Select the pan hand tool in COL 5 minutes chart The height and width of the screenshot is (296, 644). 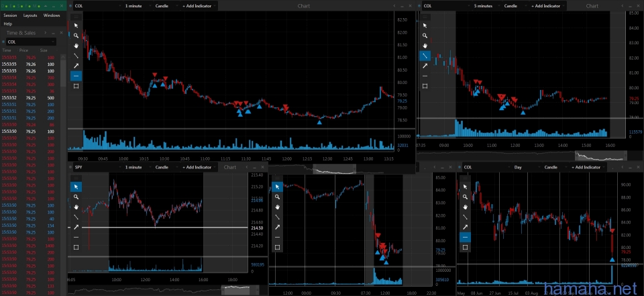(x=425, y=45)
